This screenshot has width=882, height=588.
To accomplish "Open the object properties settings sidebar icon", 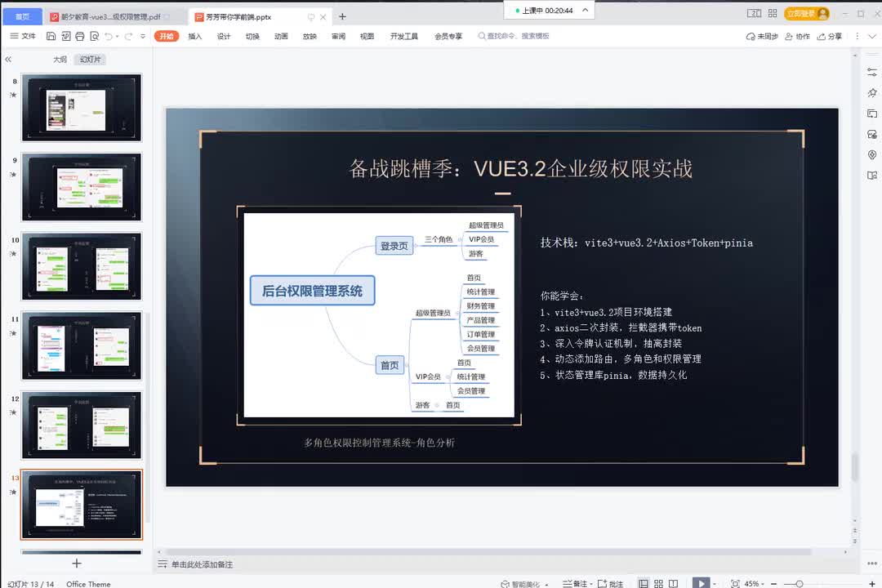I will [872, 72].
